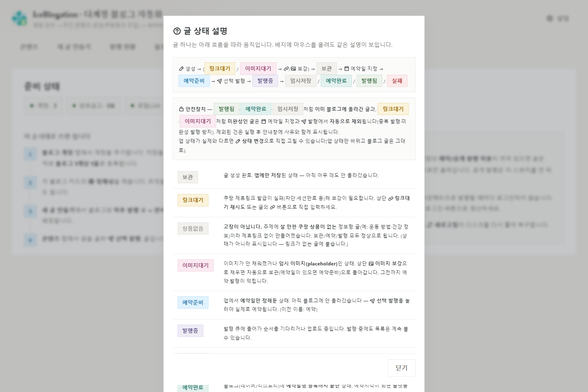Click 임시저장 badge in the 안전장치 note

click(287, 109)
